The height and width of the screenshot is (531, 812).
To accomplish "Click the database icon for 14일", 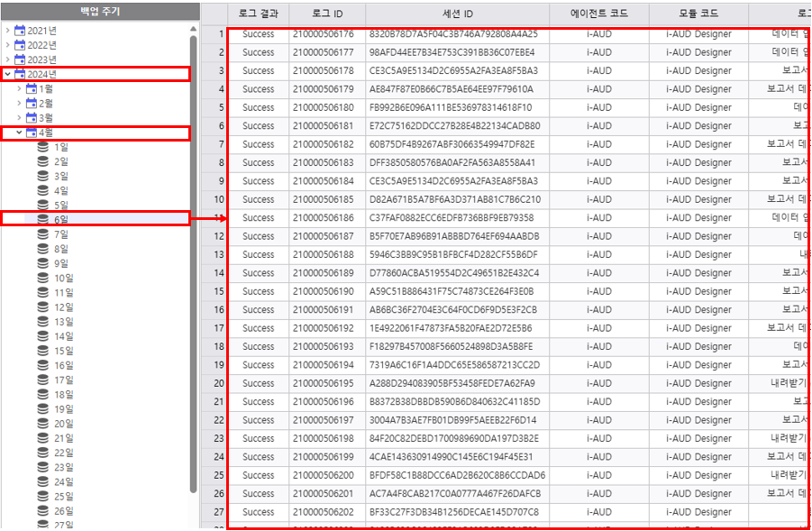I will click(x=43, y=336).
